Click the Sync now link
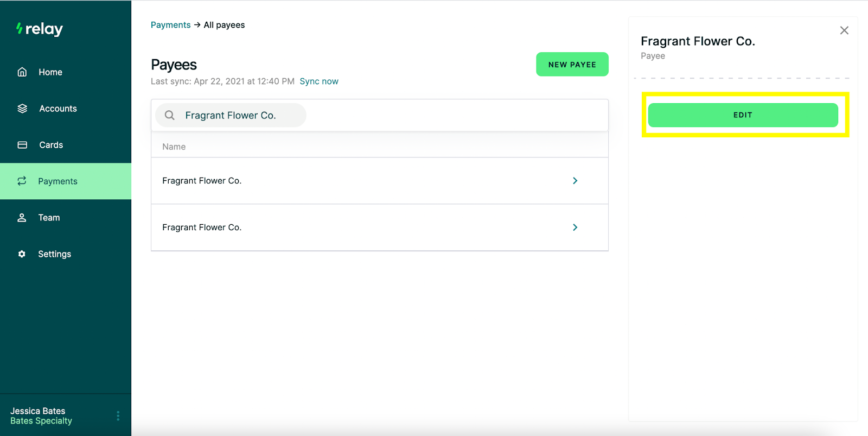Image resolution: width=868 pixels, height=436 pixels. (x=319, y=81)
